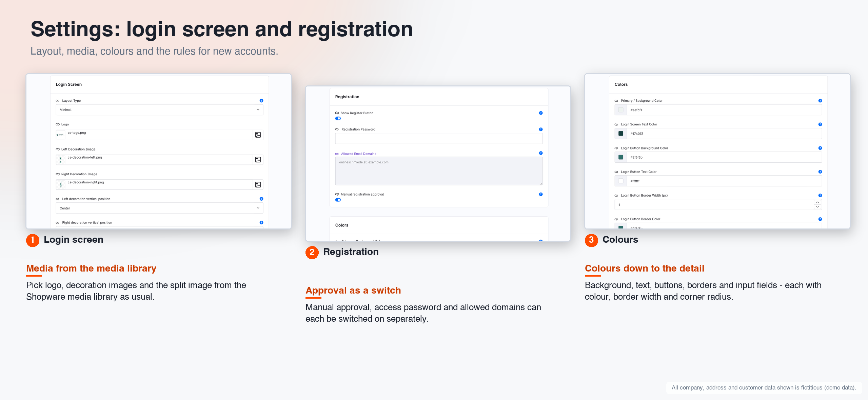Click the Allowed Email Domains label link

pos(358,154)
